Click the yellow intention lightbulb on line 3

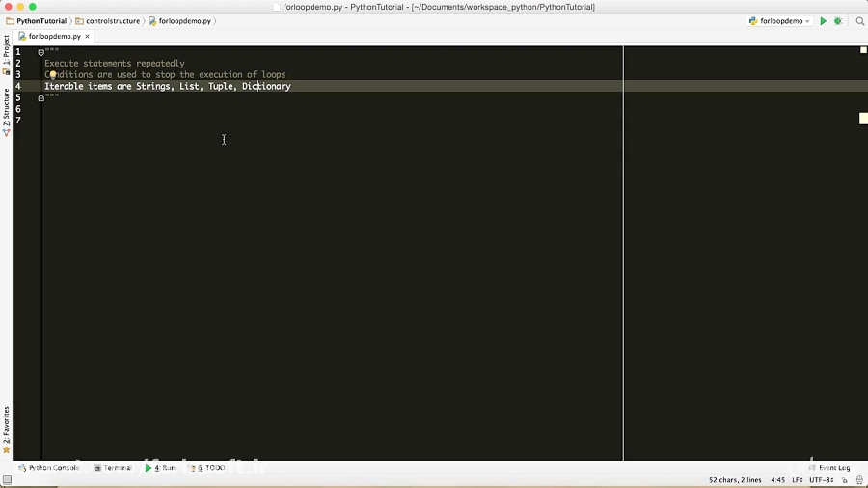pos(53,74)
